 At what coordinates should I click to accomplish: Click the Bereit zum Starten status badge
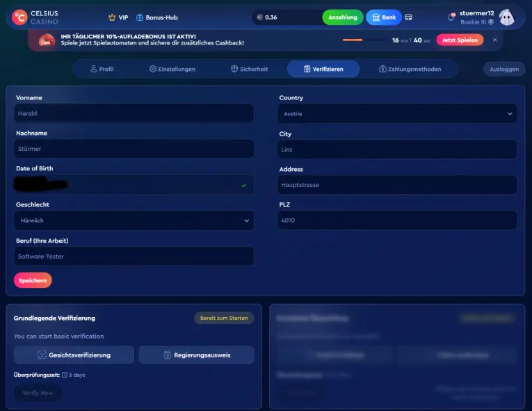pos(224,318)
